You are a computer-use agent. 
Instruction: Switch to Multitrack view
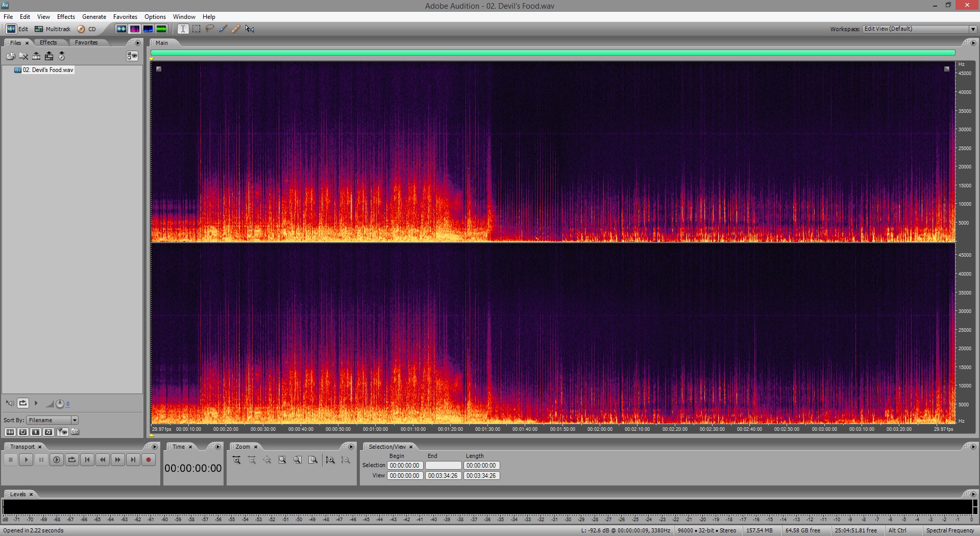pyautogui.click(x=53, y=29)
